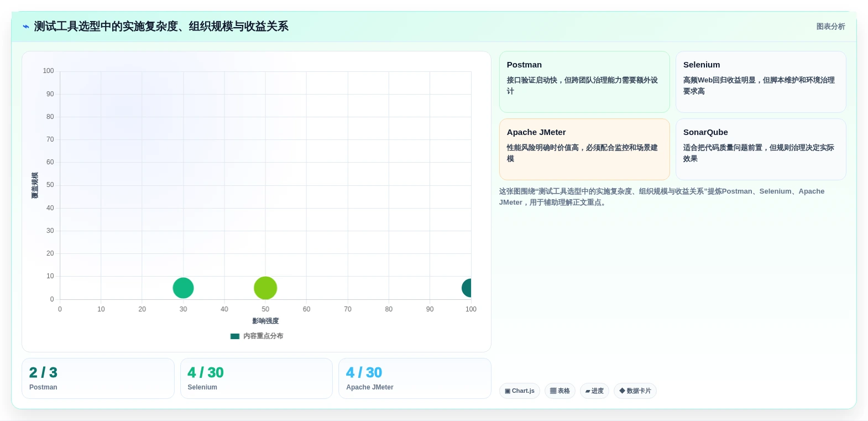Click the Chart.js tag icon
Viewport: 868px width, 421px height.
[508, 391]
